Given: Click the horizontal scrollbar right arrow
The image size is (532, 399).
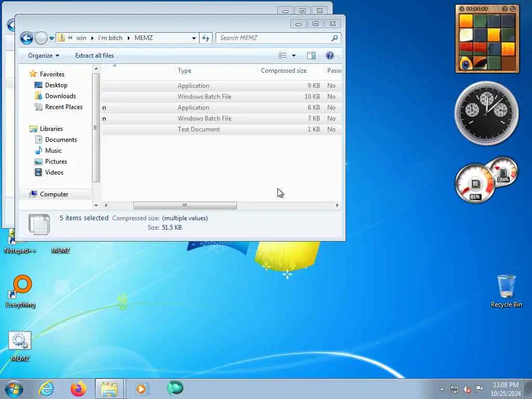Looking at the screenshot, I should coord(337,205).
